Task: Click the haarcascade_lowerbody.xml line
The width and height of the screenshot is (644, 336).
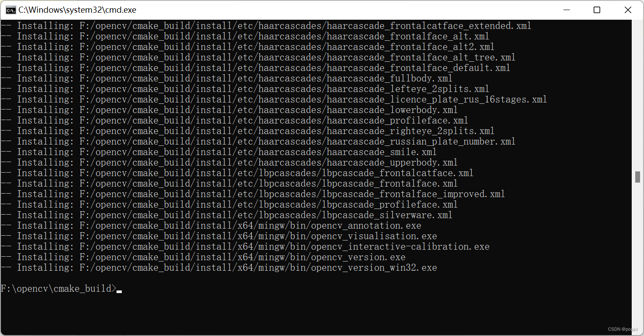Action: point(229,110)
